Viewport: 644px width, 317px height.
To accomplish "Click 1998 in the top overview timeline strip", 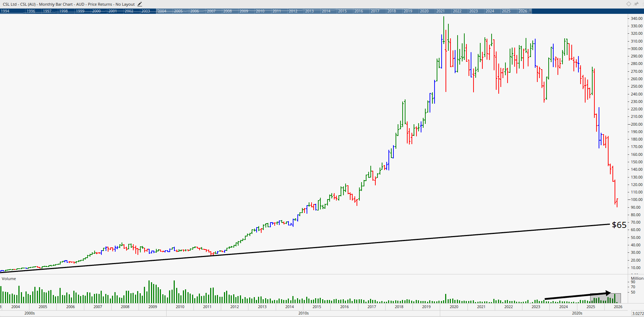I will pos(63,11).
